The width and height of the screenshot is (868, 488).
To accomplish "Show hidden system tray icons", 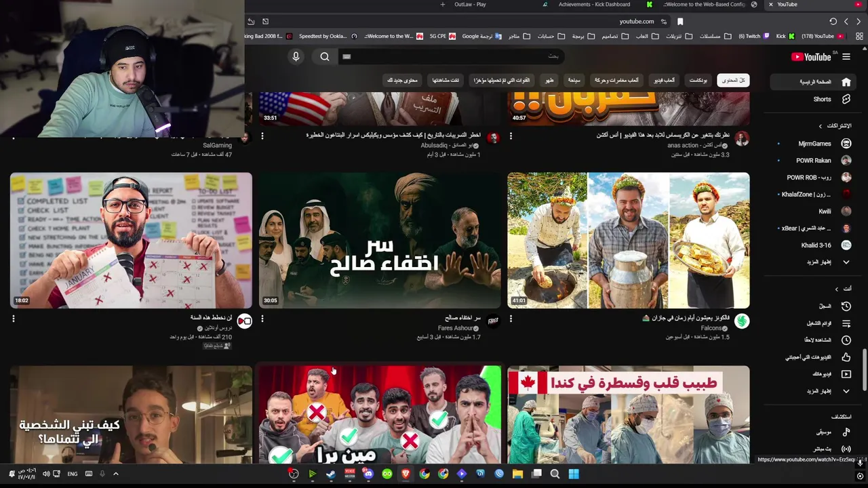I will 116,474.
